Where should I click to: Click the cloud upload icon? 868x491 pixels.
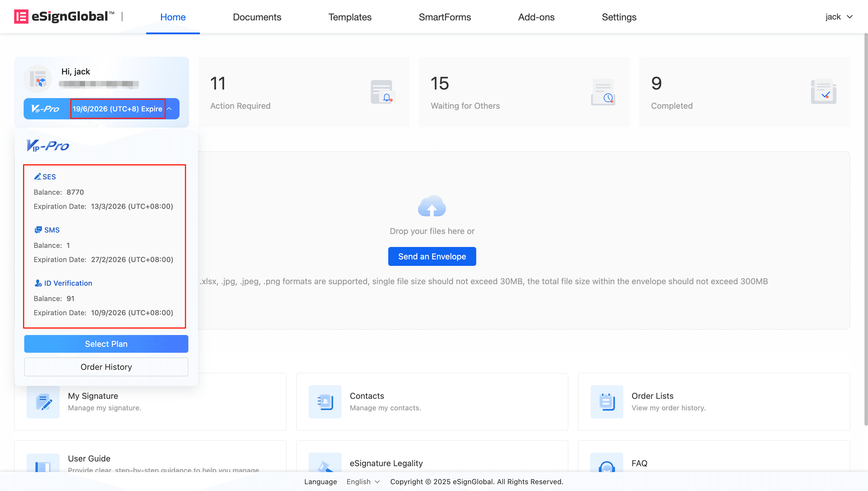[x=432, y=206]
